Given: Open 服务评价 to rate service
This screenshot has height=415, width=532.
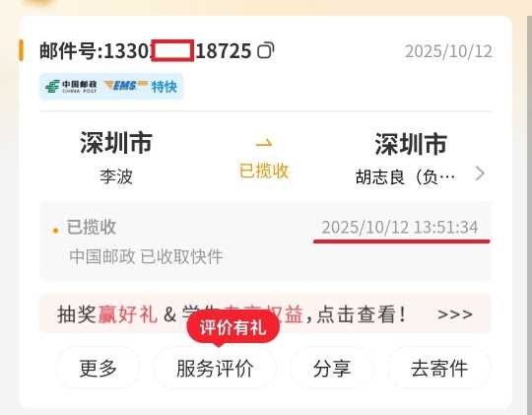Looking at the screenshot, I should pos(215,368).
